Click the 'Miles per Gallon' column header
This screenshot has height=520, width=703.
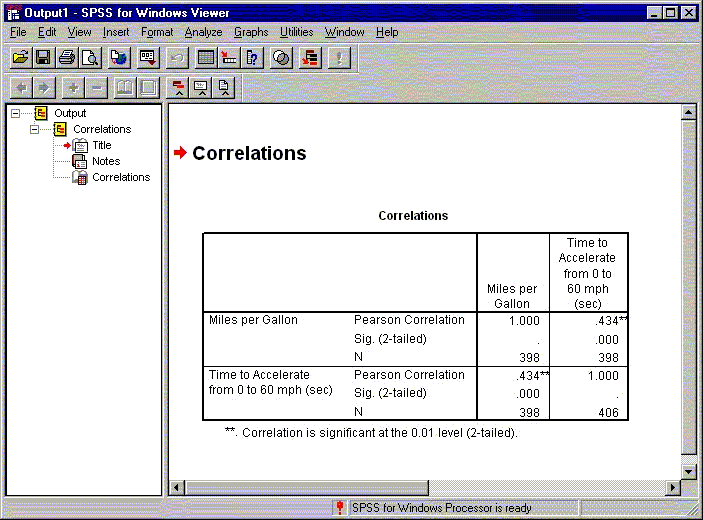[x=512, y=296]
